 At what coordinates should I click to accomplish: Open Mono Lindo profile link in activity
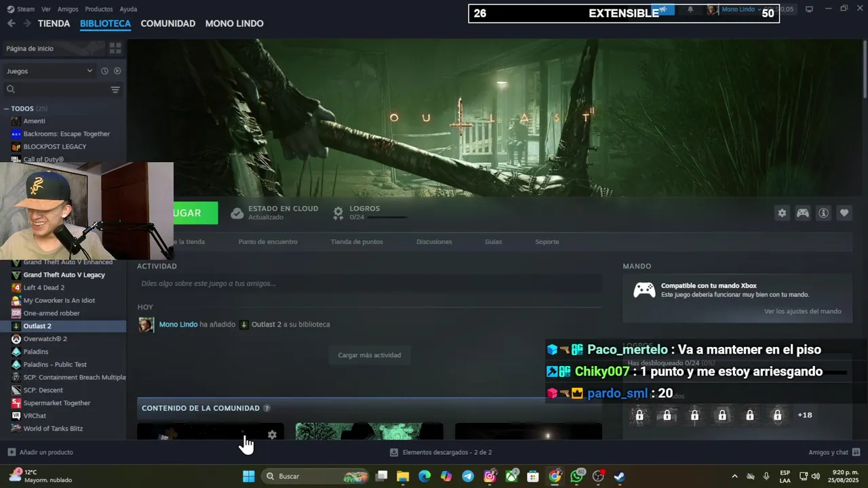coord(178,325)
